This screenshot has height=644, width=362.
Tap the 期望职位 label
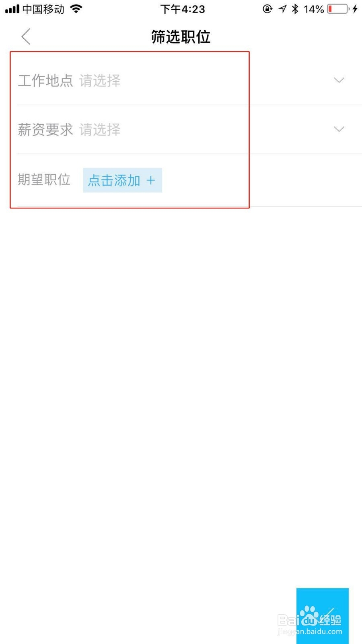coord(44,180)
